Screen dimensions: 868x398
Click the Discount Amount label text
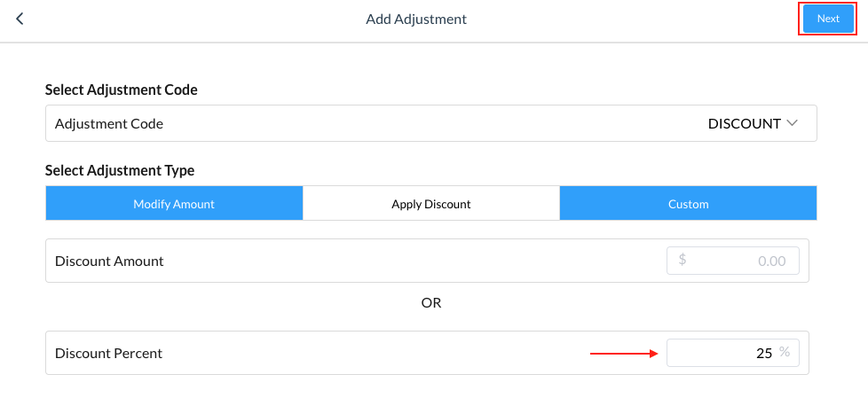[x=109, y=261]
